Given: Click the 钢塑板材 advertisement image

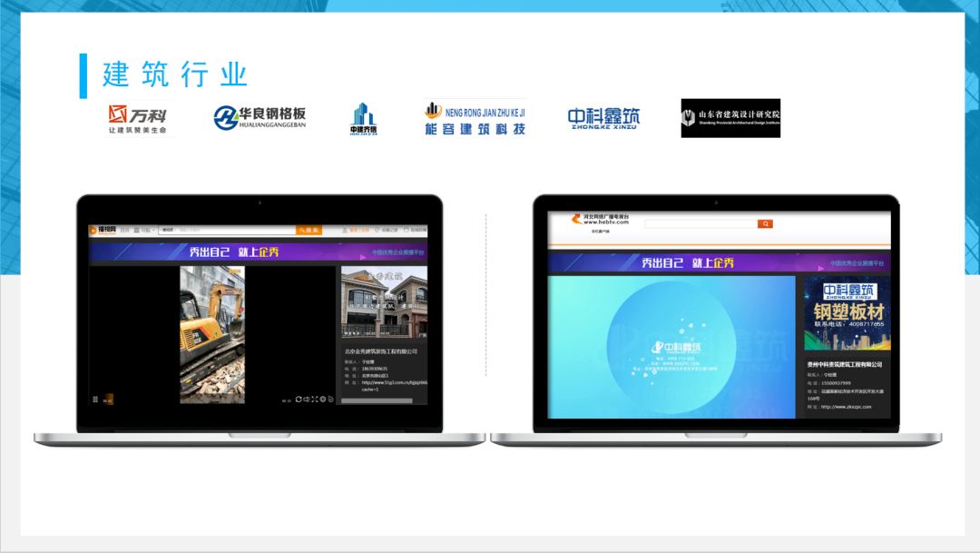Looking at the screenshot, I should point(847,312).
